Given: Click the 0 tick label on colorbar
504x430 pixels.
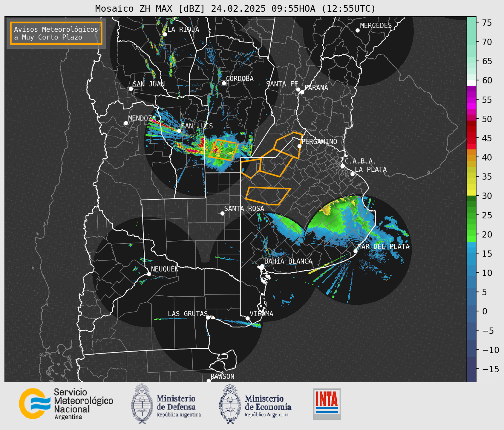Looking at the screenshot, I should pyautogui.click(x=484, y=311).
